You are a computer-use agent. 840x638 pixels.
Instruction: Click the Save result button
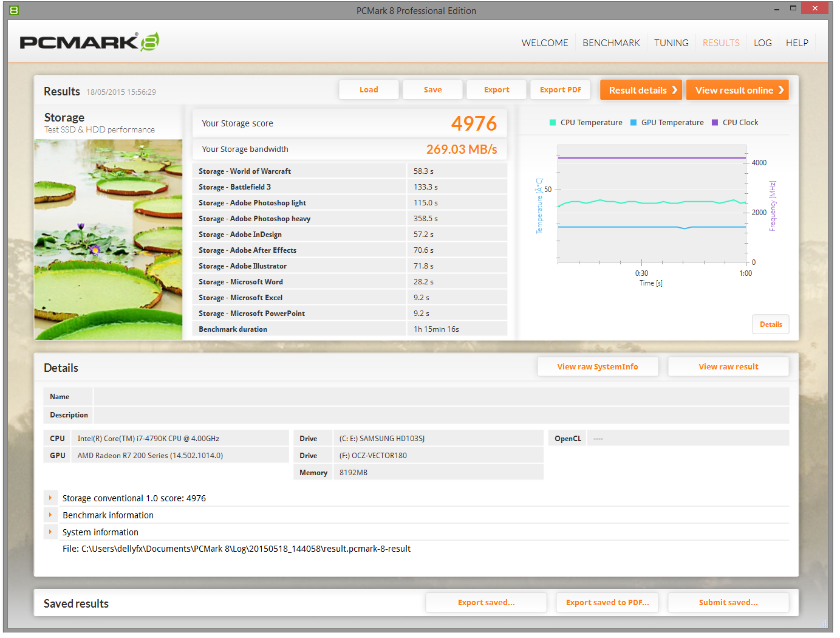(432, 90)
